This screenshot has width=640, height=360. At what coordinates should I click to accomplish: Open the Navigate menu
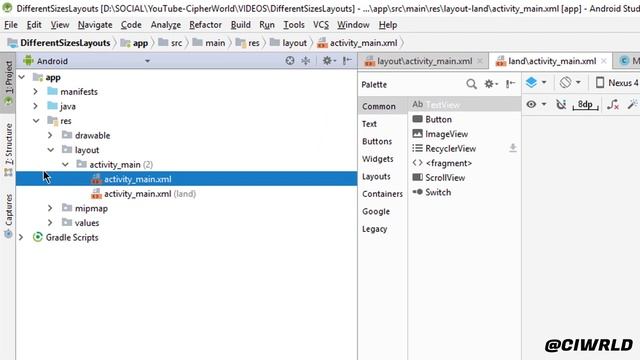click(95, 25)
